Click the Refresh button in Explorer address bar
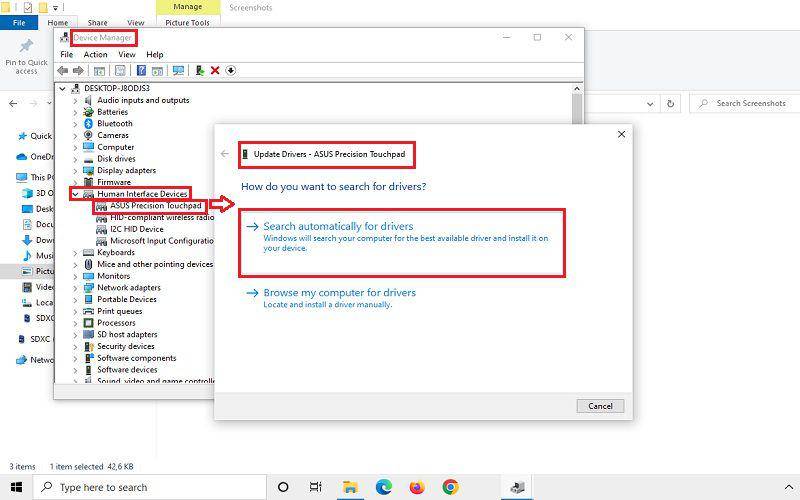The image size is (800, 500). click(x=670, y=104)
